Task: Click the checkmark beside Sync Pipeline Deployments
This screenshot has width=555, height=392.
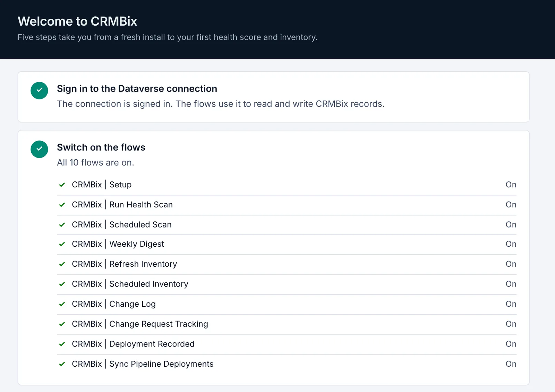Action: click(x=62, y=364)
